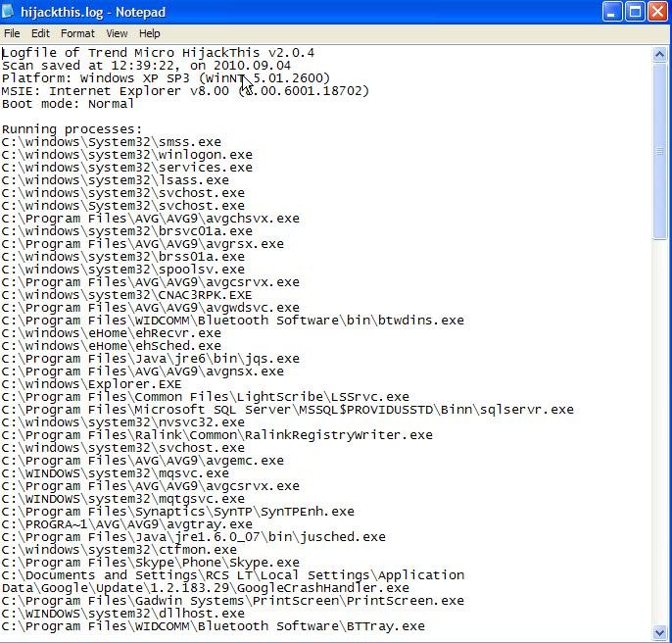The width and height of the screenshot is (672, 643).
Task: Click the Skype.exe process line
Action: pyautogui.click(x=151, y=563)
